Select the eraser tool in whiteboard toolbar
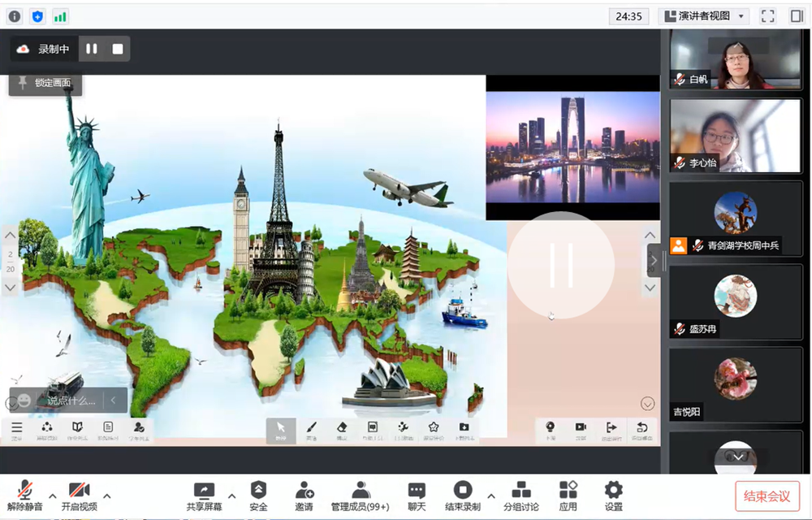Screen dimensions: 812x520 [x=342, y=430]
